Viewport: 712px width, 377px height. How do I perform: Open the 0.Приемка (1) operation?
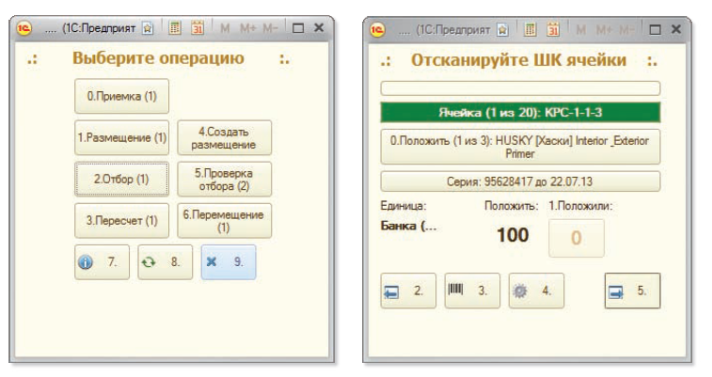pyautogui.click(x=122, y=96)
